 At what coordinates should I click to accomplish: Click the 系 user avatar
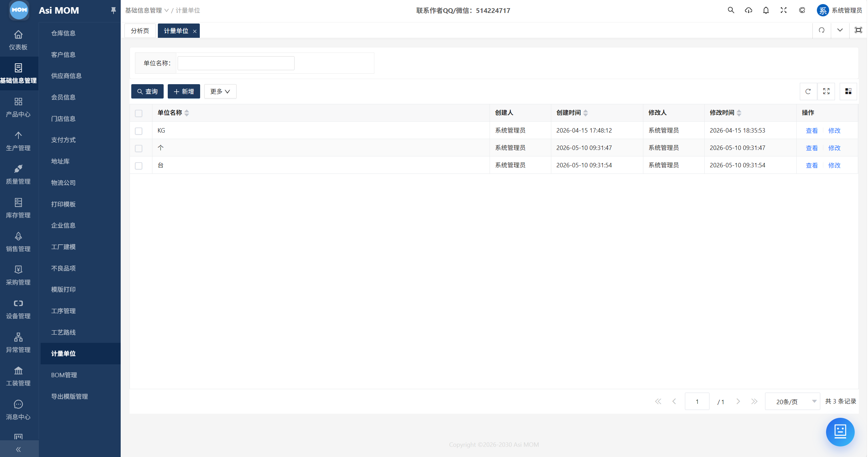pos(822,11)
